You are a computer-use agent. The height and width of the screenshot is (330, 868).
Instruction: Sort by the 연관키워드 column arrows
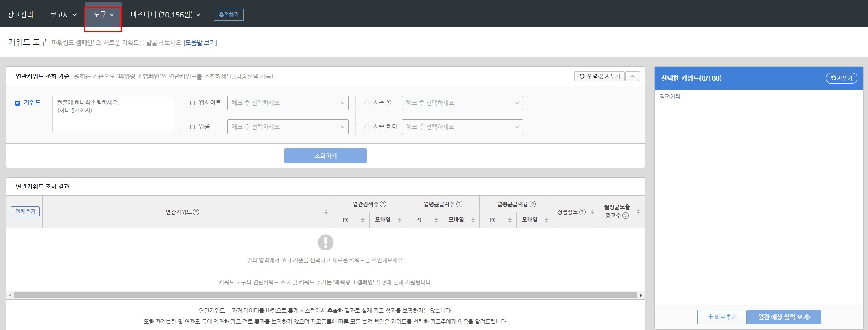pos(326,212)
